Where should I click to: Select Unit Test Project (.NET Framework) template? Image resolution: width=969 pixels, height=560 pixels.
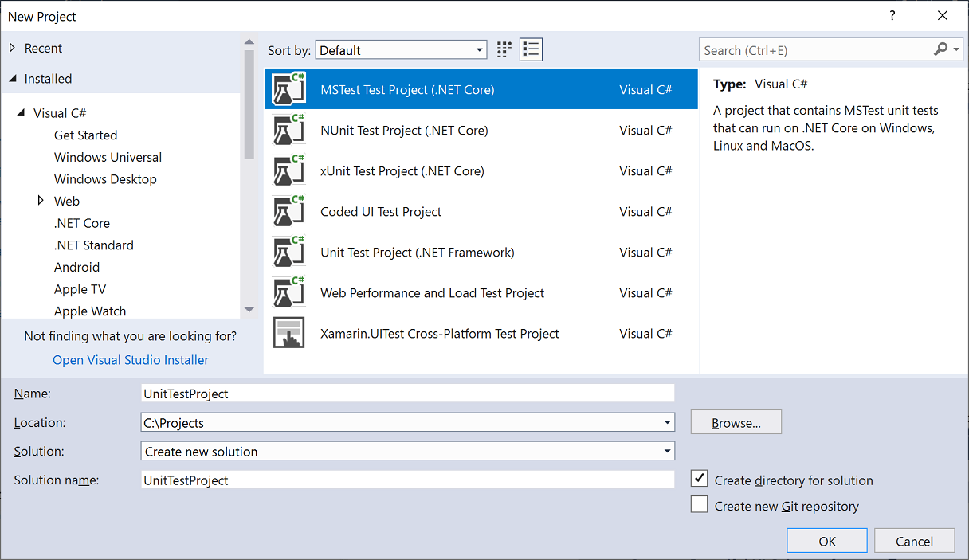[x=481, y=252]
